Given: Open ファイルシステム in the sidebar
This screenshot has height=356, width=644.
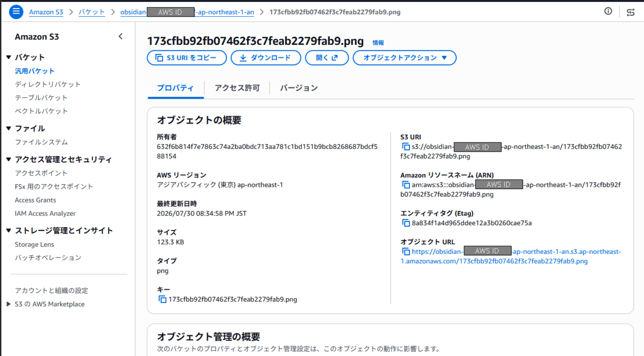Looking at the screenshot, I should point(41,143).
